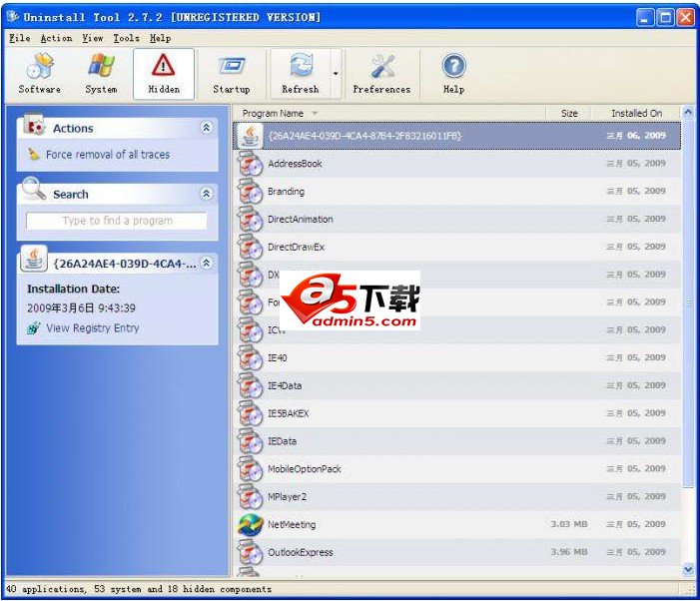Collapse the selected program details panel
Image resolution: width=700 pixels, height=601 pixels.
tap(206, 263)
